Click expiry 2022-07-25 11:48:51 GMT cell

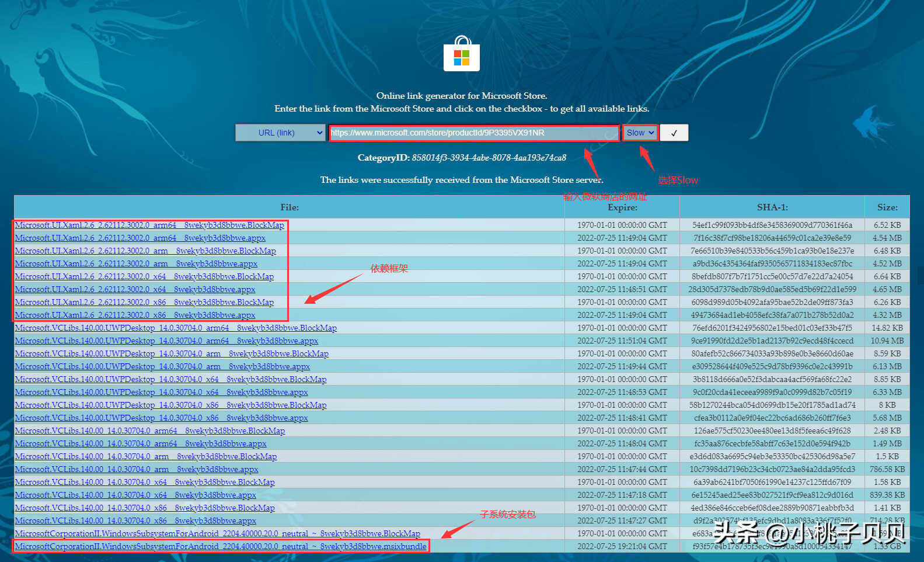click(622, 289)
